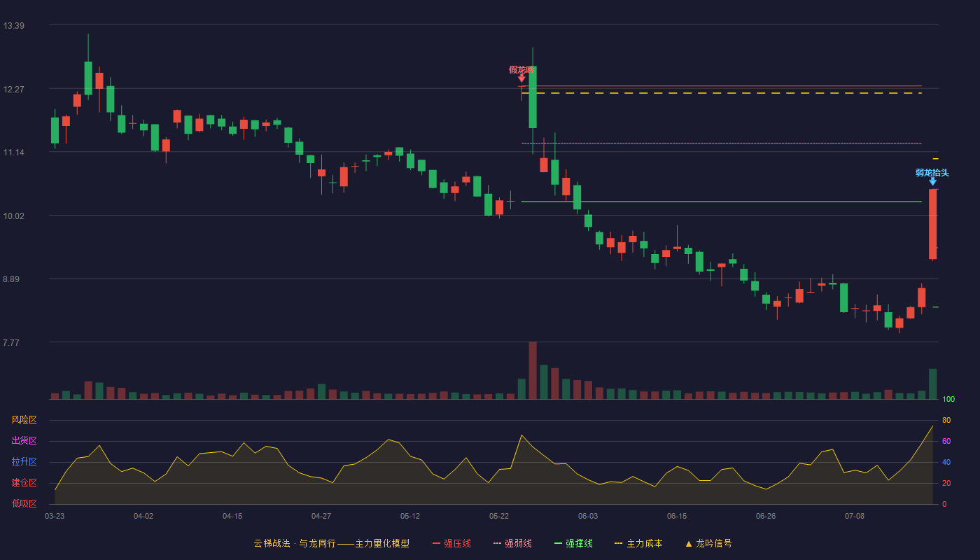
Task: Toggle the 强撑线 legend item
Action: pos(573,543)
